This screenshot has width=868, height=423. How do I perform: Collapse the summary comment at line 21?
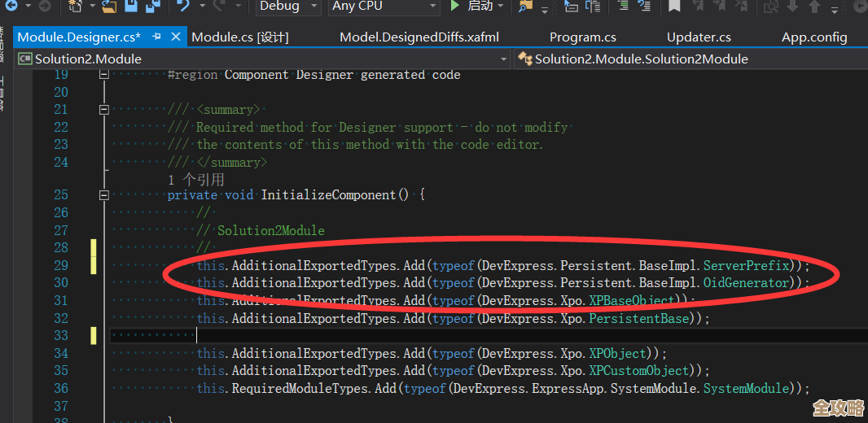coord(103,110)
